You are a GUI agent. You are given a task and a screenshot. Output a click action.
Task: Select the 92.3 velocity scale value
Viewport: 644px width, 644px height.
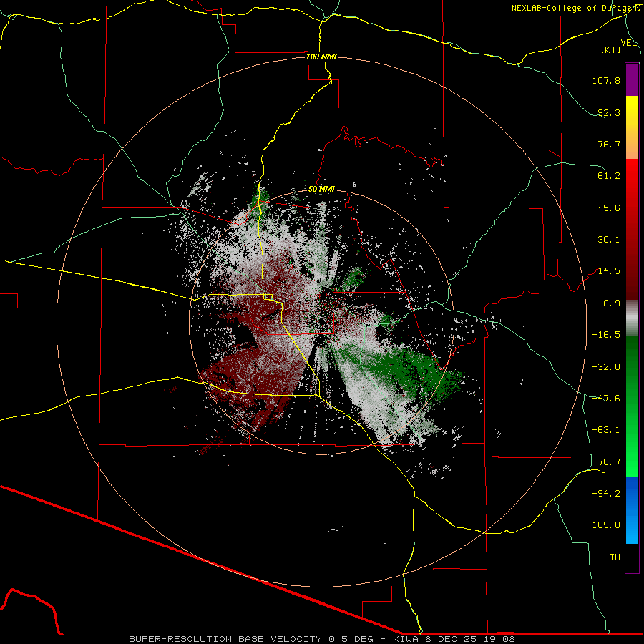[609, 112]
